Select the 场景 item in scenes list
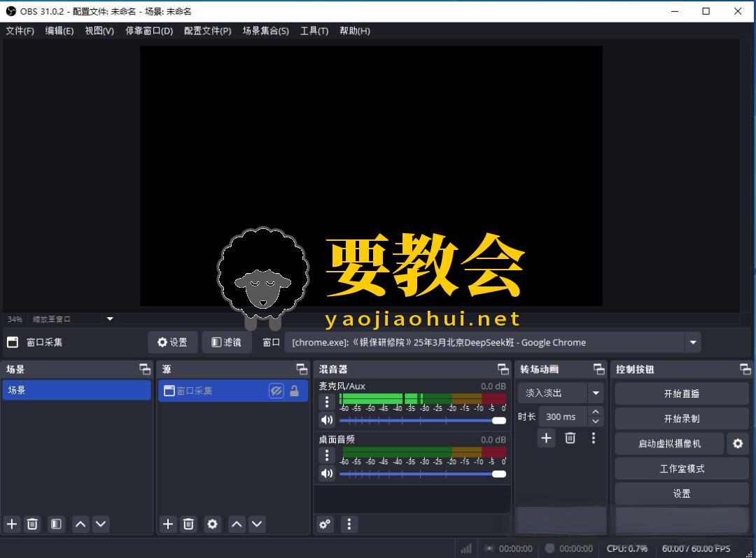 click(x=77, y=390)
